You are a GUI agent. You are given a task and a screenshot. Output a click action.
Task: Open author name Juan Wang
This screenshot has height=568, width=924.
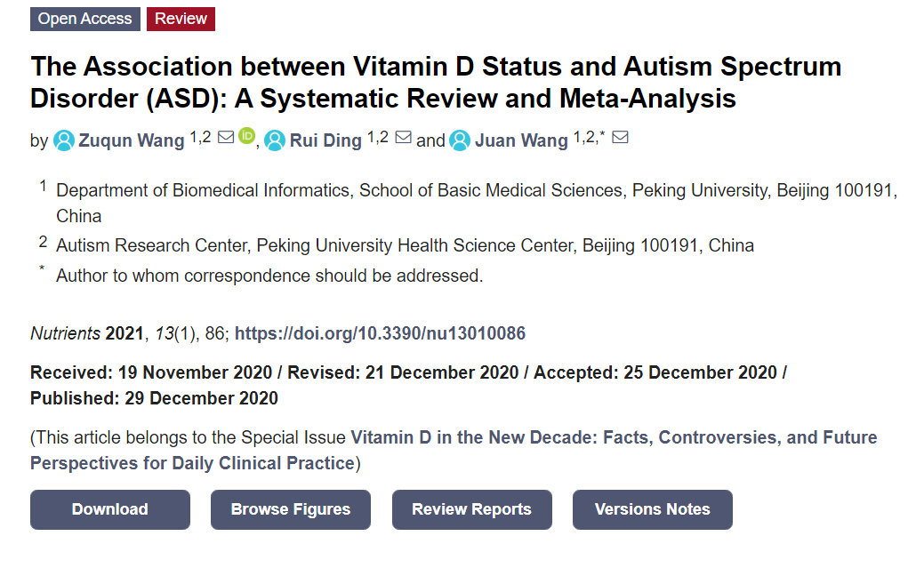tap(521, 140)
